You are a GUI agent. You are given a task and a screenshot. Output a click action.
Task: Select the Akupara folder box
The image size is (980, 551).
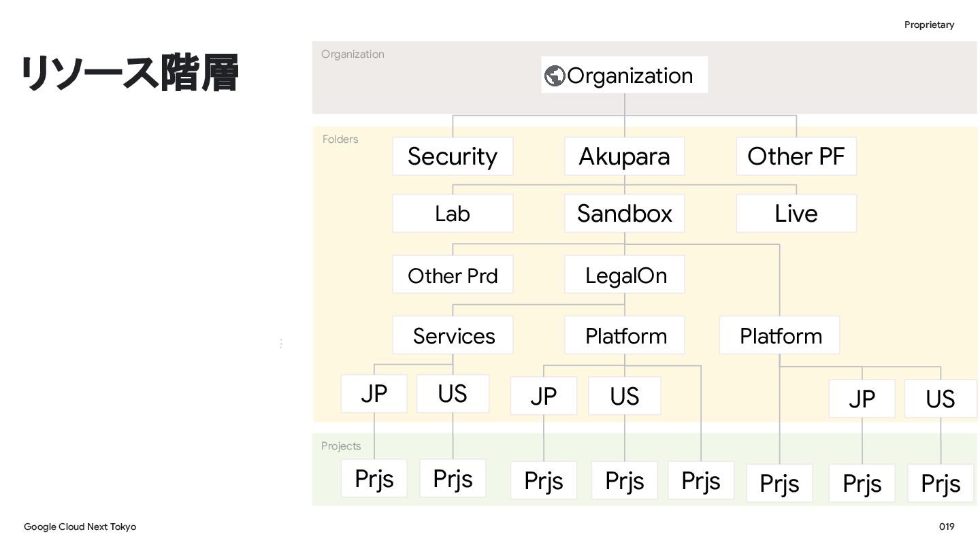click(x=625, y=156)
